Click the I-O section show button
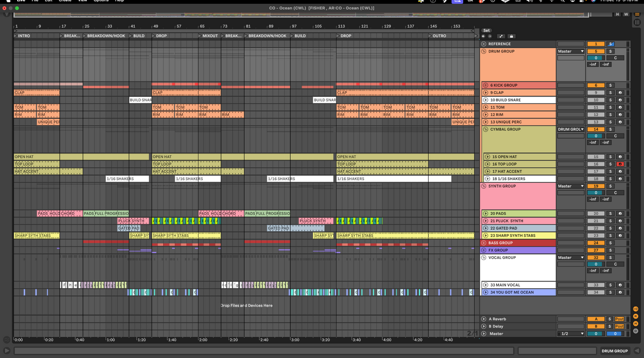The image size is (644, 358). (x=636, y=309)
